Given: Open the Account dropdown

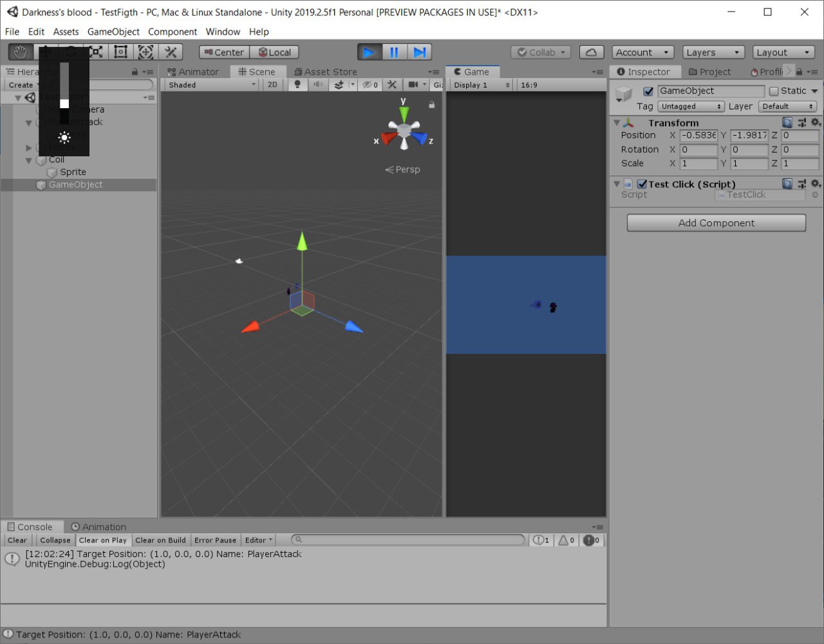Looking at the screenshot, I should pyautogui.click(x=642, y=52).
